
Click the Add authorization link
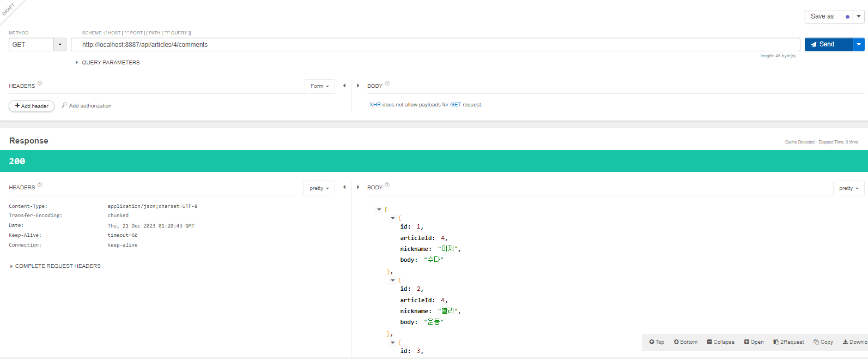point(87,106)
